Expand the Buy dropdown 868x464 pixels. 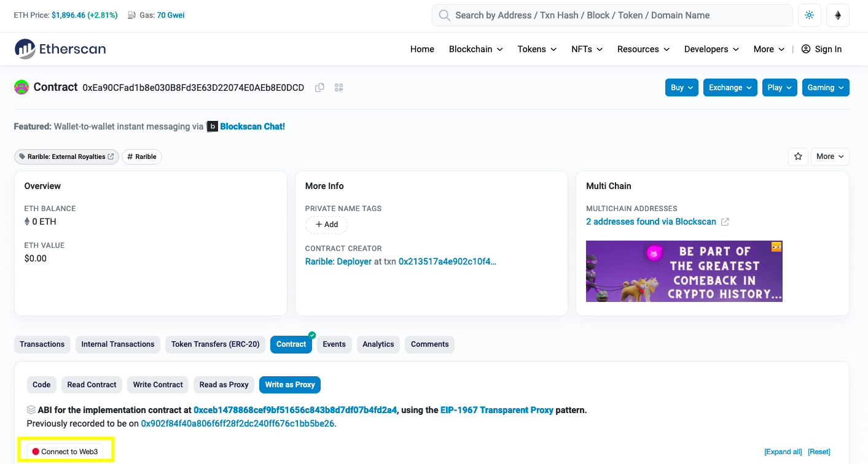[682, 88]
